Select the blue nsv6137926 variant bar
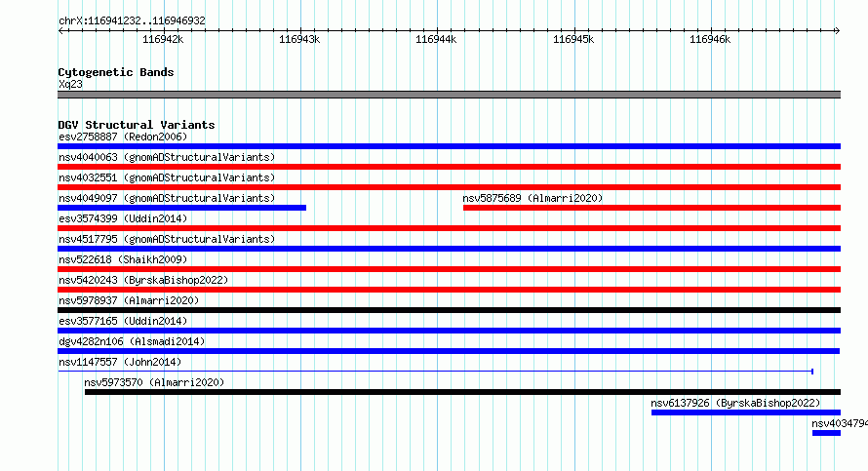 click(x=746, y=412)
